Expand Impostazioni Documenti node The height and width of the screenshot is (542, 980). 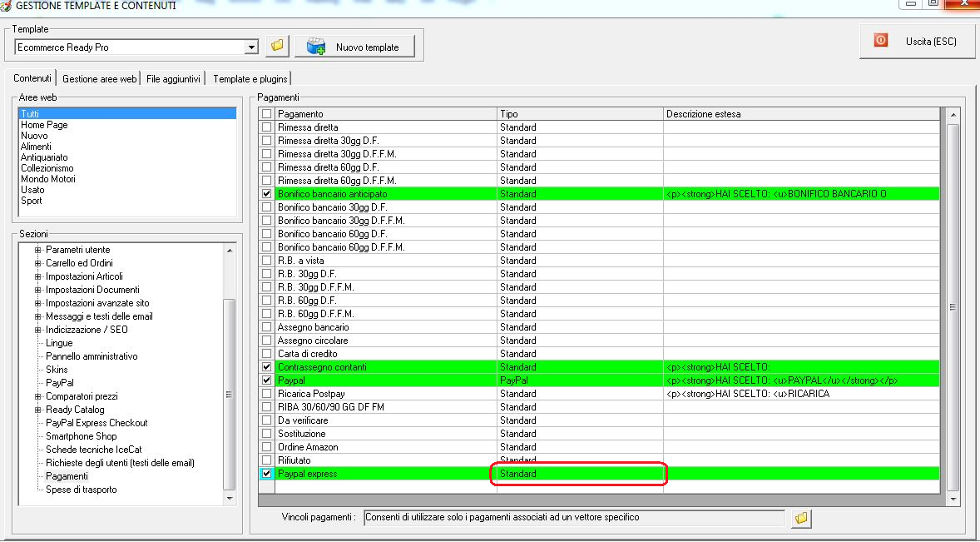38,290
